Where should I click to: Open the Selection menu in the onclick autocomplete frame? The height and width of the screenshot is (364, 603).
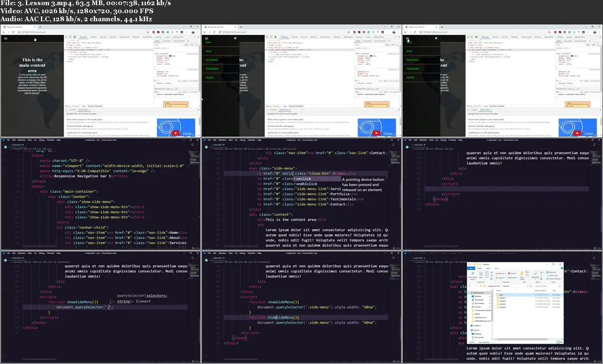pyautogui.click(x=223, y=140)
